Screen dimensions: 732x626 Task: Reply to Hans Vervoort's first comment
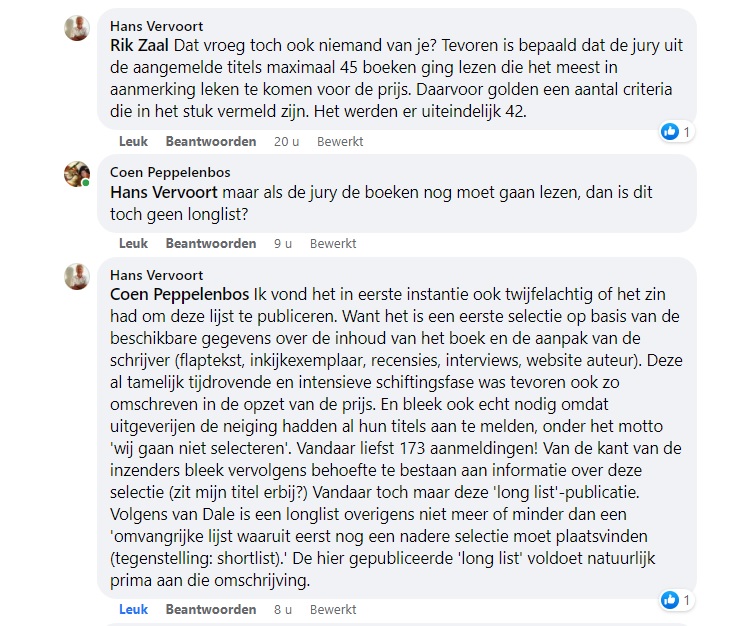pyautogui.click(x=210, y=141)
